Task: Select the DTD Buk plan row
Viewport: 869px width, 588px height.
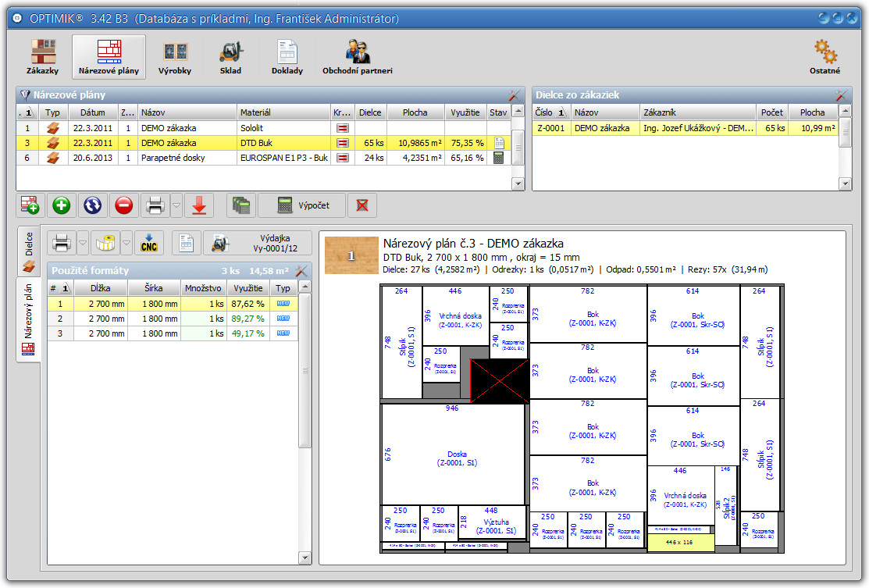Action: coord(263,143)
